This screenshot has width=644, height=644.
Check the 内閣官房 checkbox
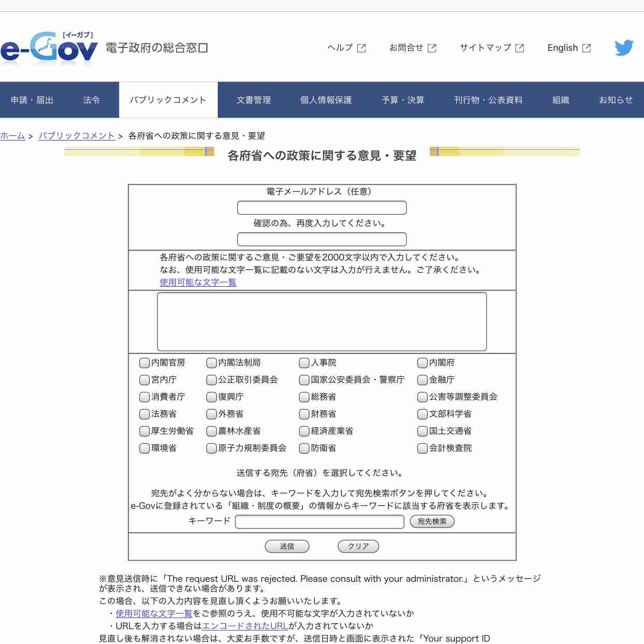coord(145,363)
